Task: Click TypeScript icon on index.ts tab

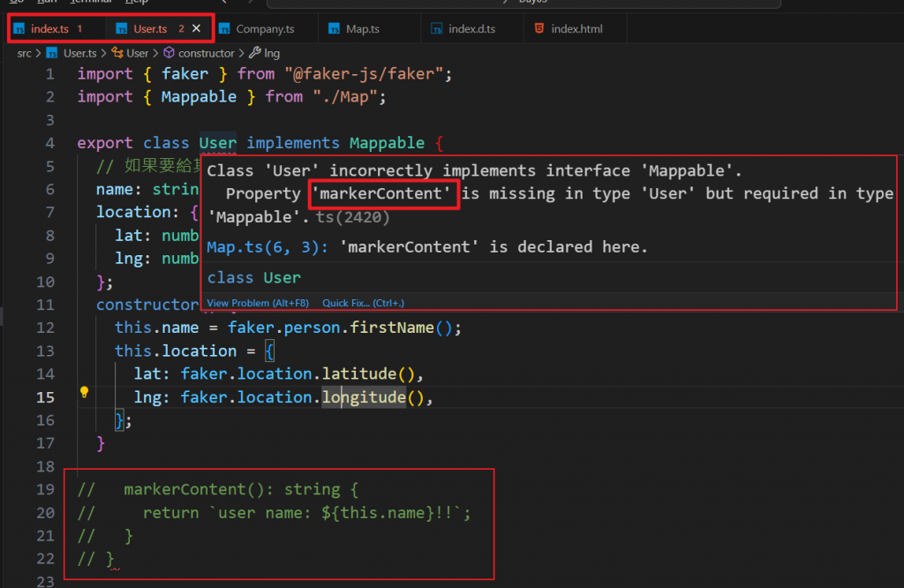Action: tap(19, 29)
